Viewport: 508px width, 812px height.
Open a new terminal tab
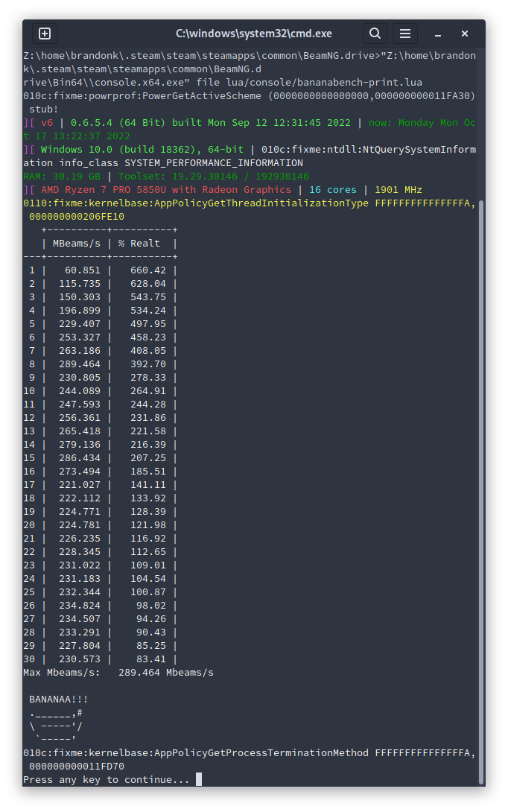click(45, 34)
